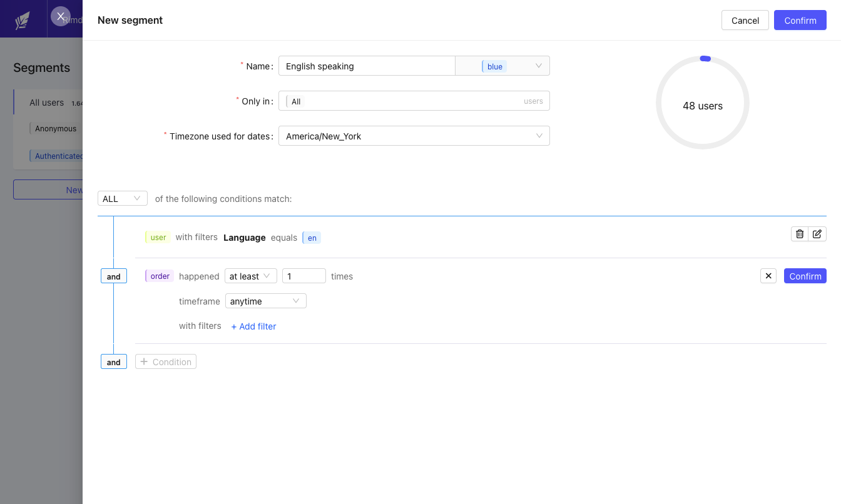
Task: Add a new condition with '+ Condition' button
Action: coord(166,361)
